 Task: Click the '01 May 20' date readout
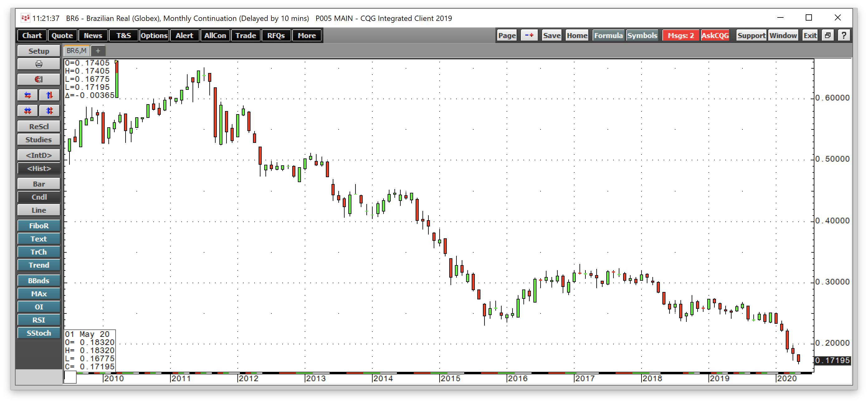[87, 334]
